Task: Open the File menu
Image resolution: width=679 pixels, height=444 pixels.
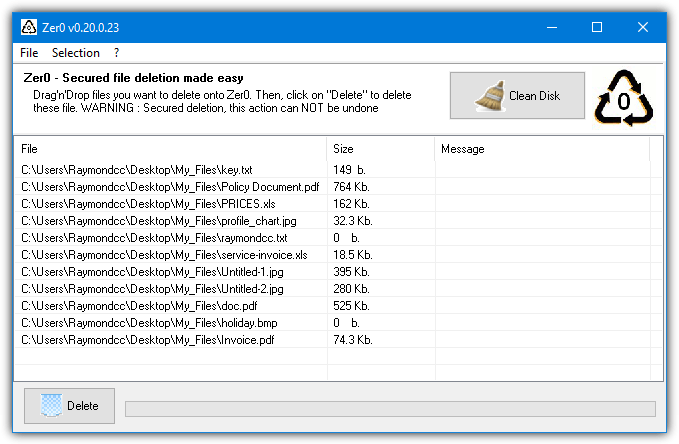Action: (x=29, y=53)
